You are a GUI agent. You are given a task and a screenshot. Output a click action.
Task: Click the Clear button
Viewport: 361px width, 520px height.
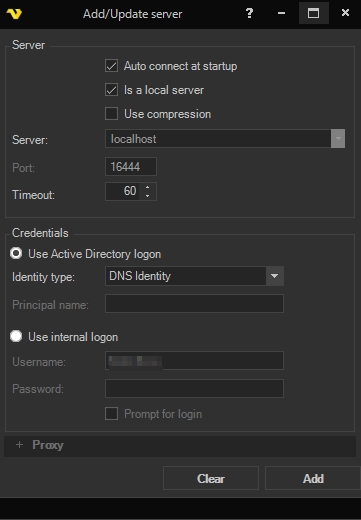point(211,478)
